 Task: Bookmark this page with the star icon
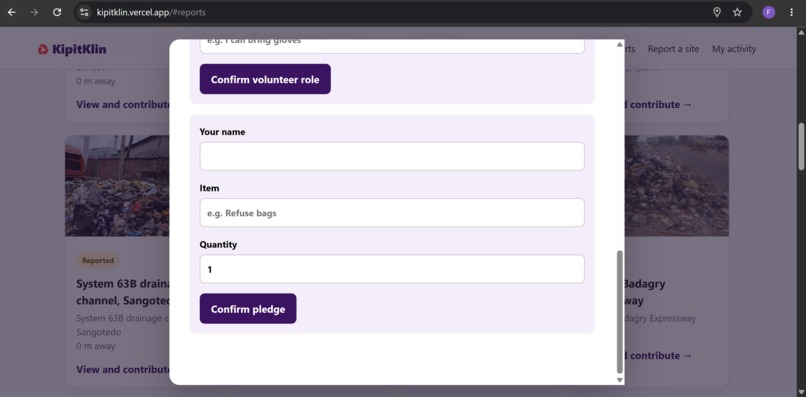point(737,12)
